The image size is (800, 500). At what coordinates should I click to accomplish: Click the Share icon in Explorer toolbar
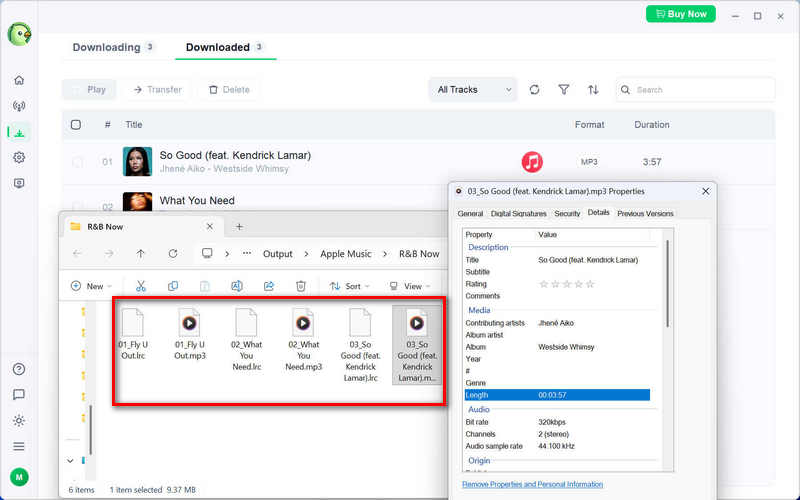coord(269,286)
